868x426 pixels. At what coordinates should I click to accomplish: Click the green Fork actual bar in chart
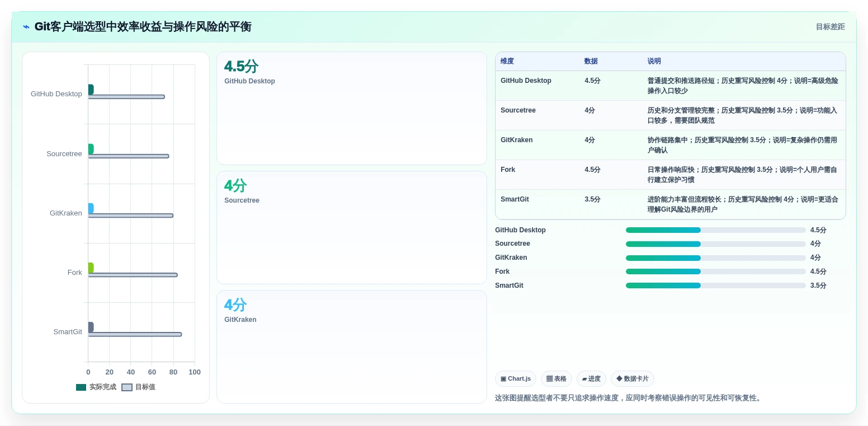click(91, 268)
